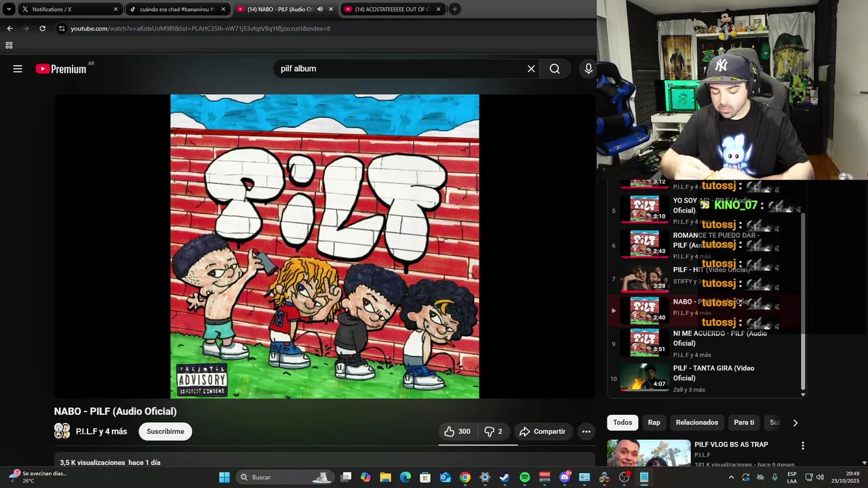The image size is (868, 488).
Task: Open Microsoft Store from the taskbar
Action: [425, 477]
